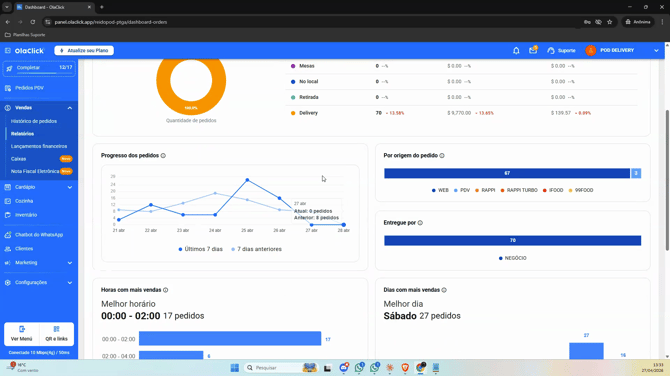Click the Windows taskbar Pesquisar search box
The height and width of the screenshot is (376, 670).
pyautogui.click(x=280, y=368)
